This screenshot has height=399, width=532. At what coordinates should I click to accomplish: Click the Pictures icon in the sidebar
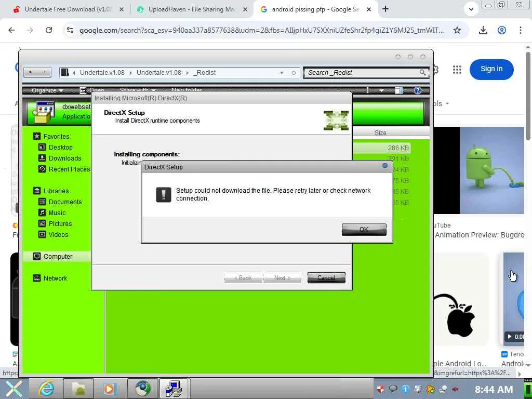pos(42,223)
